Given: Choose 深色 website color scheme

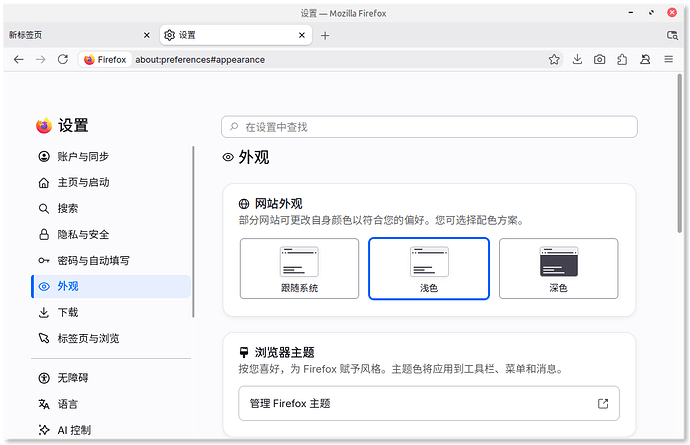Looking at the screenshot, I should coord(558,268).
